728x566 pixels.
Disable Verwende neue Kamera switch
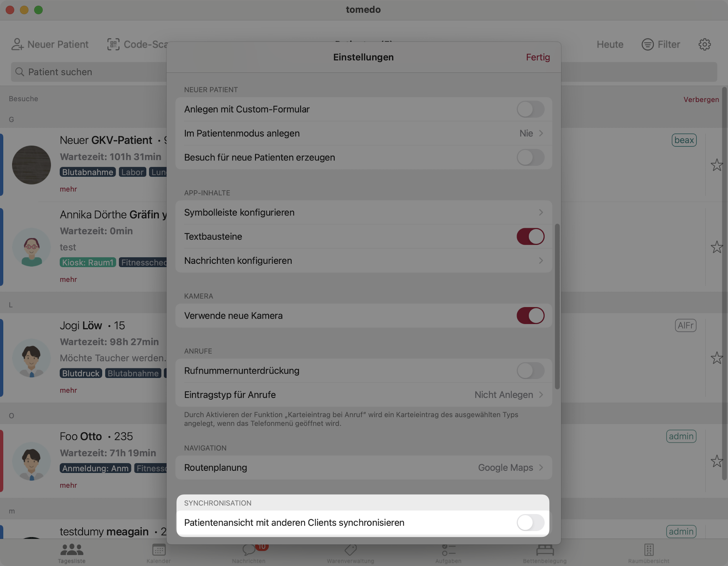point(530,316)
